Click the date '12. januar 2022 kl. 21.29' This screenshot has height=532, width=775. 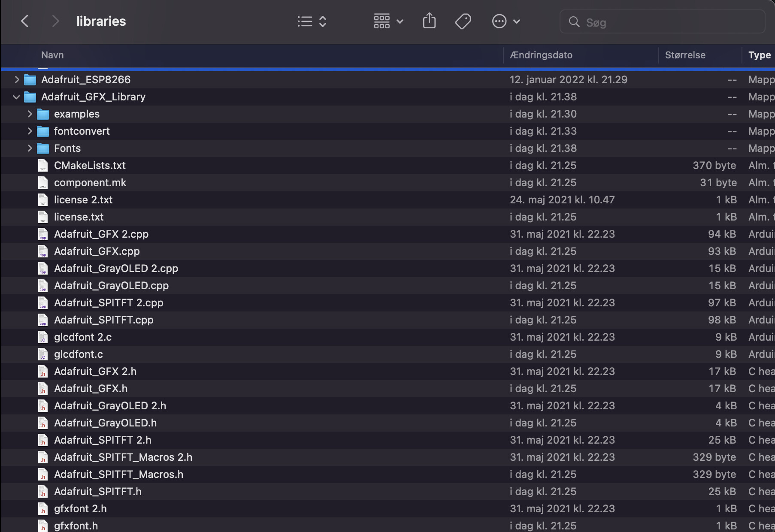pos(569,79)
